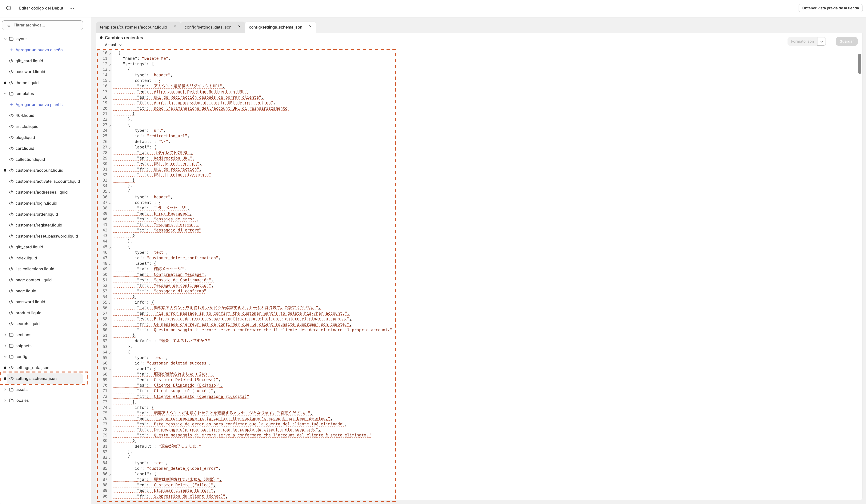Collapse the config folder chevron
The width and height of the screenshot is (866, 504).
pyautogui.click(x=5, y=357)
